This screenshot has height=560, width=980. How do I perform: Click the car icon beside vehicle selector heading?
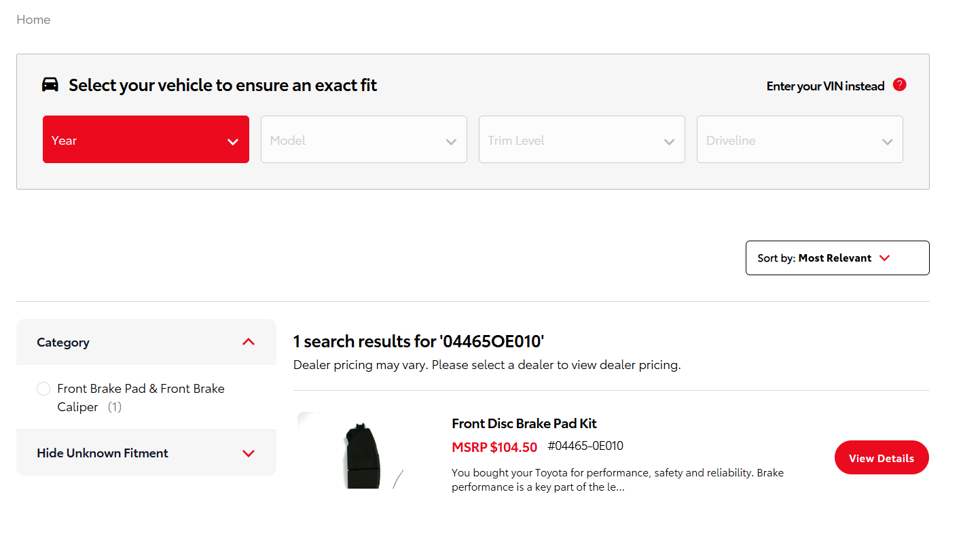pos(50,85)
